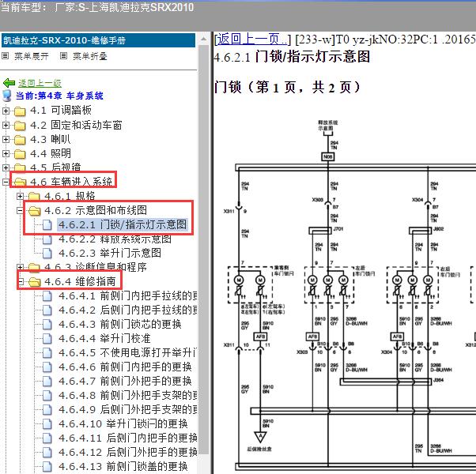Select 4.6.3 诊断信息和程序 tree item
This screenshot has width=476, height=474.
(96, 267)
